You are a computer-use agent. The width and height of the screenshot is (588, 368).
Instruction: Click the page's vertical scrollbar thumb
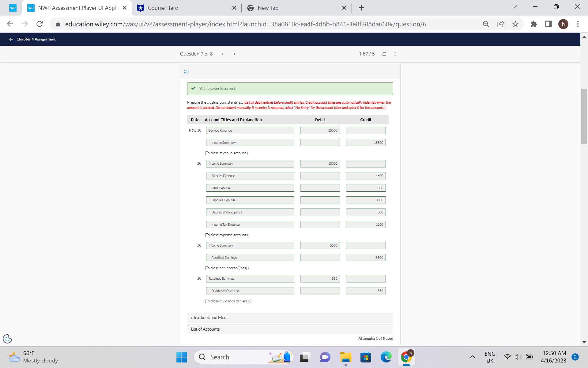point(584,117)
